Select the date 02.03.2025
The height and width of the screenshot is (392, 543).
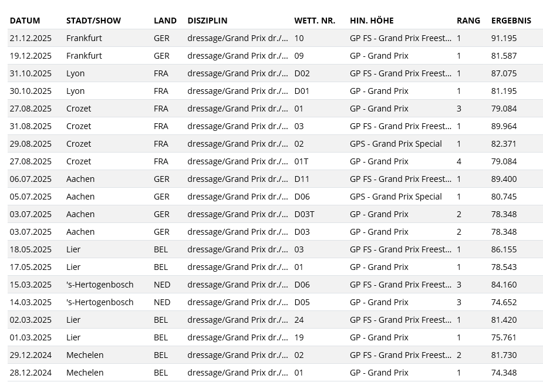pyautogui.click(x=31, y=320)
